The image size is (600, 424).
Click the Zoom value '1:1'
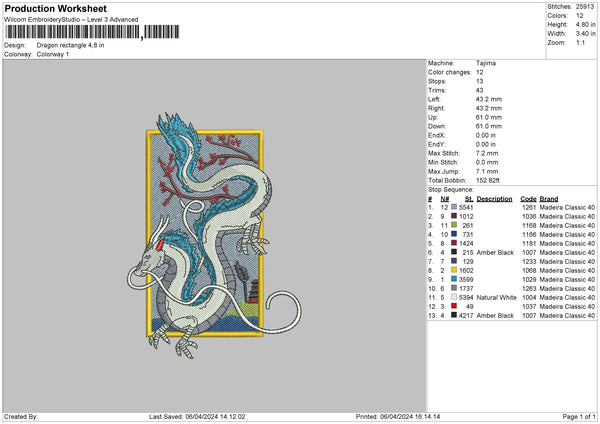[580, 42]
